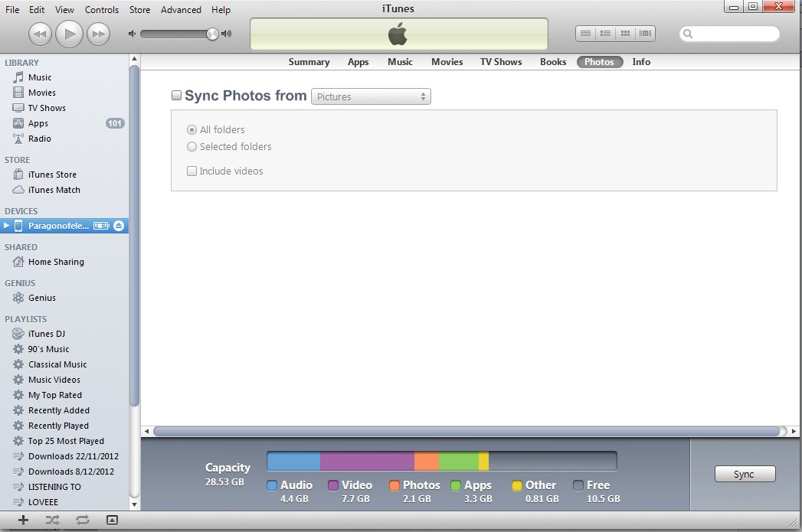This screenshot has height=532, width=802.
Task: Open the Help menu
Action: tap(221, 10)
